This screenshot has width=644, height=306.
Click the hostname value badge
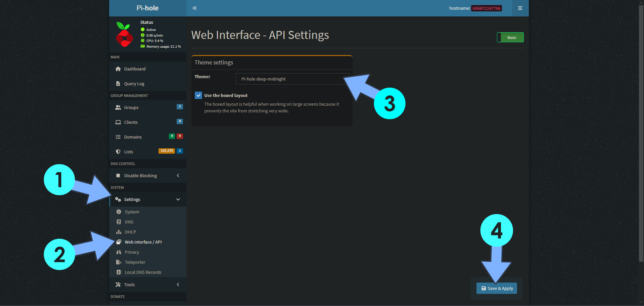pos(487,8)
